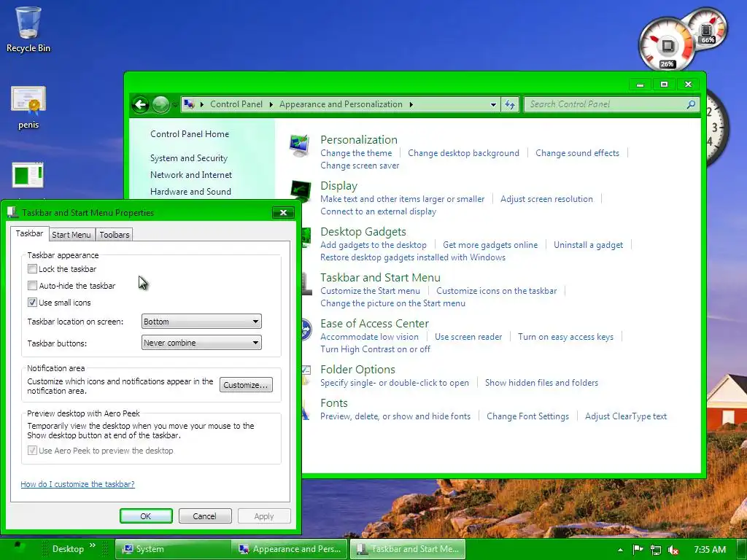
Task: Click Turn High Contrast on or off
Action: (375, 349)
